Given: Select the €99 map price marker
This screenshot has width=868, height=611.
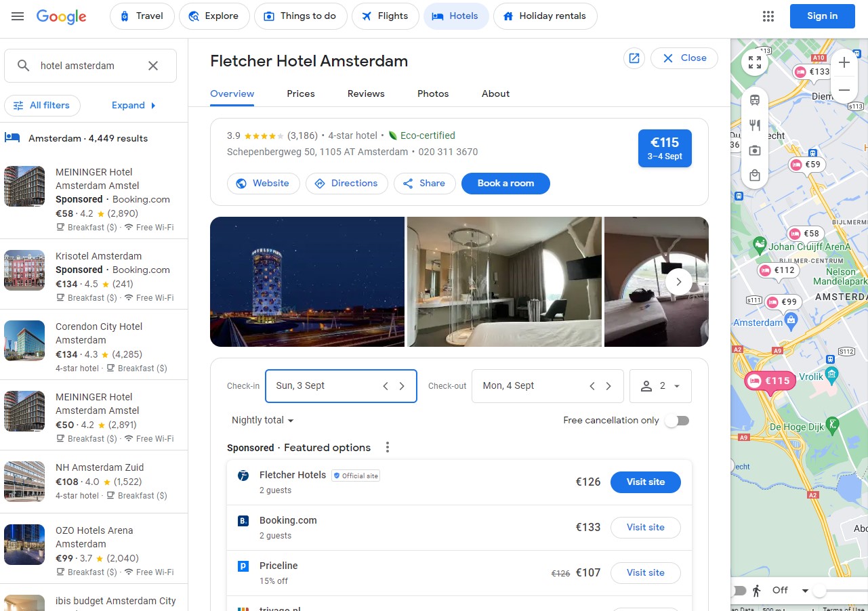Looking at the screenshot, I should 782,301.
